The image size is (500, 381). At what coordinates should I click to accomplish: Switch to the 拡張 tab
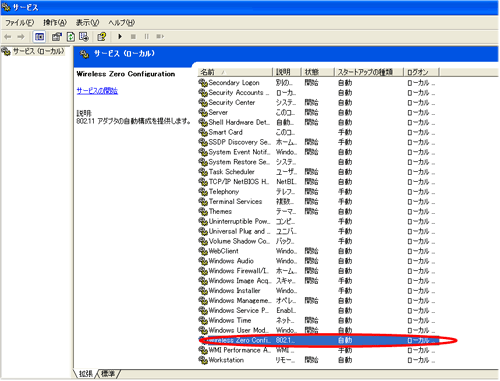86,374
